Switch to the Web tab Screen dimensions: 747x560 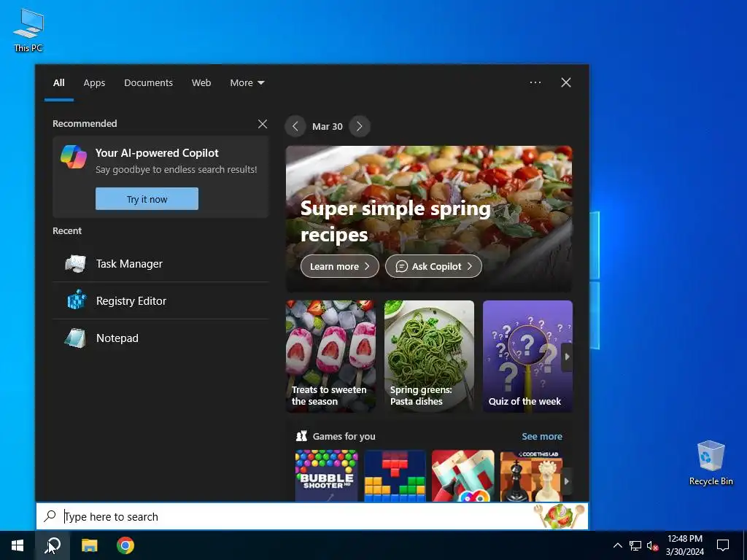tap(201, 83)
